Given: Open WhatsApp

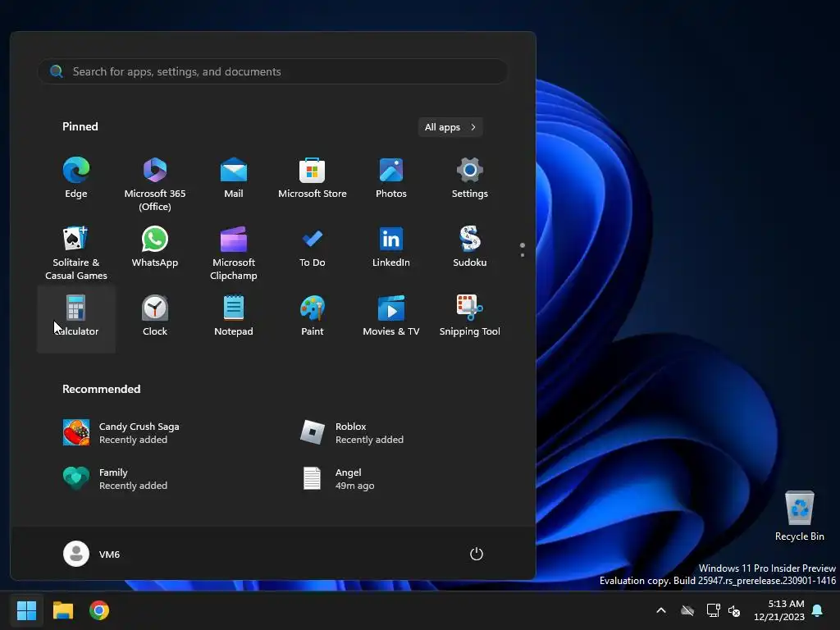Looking at the screenshot, I should [155, 248].
